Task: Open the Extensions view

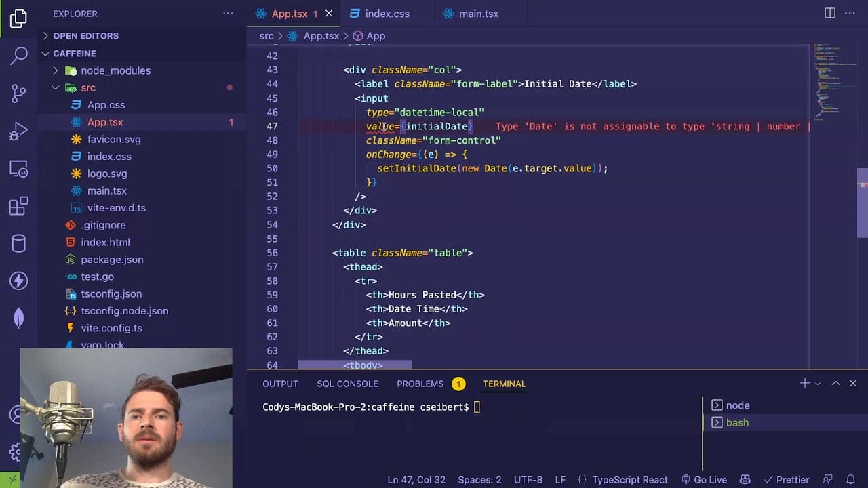Action: pyautogui.click(x=19, y=205)
